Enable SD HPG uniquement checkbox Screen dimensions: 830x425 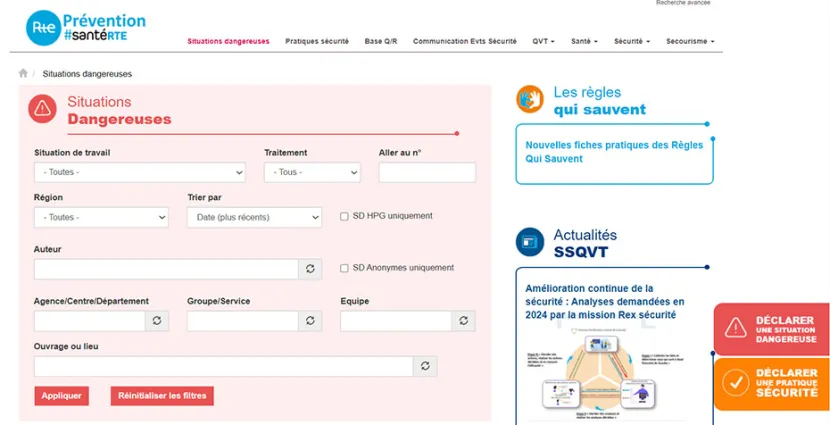(344, 216)
